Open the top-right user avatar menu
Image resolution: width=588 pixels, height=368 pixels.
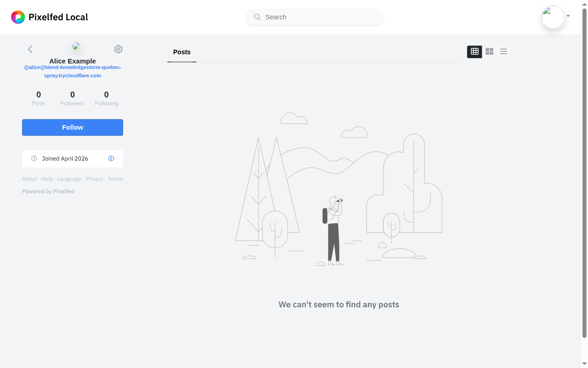pyautogui.click(x=553, y=17)
